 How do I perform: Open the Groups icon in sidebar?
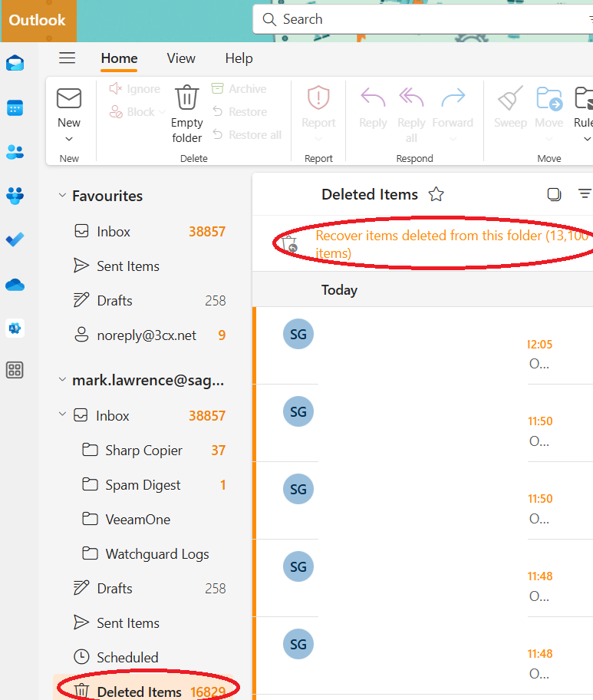point(15,196)
